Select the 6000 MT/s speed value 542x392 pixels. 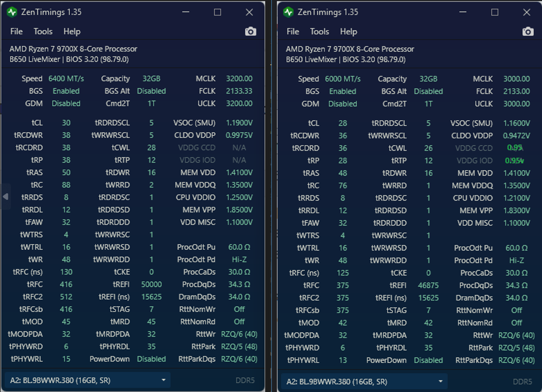[343, 79]
